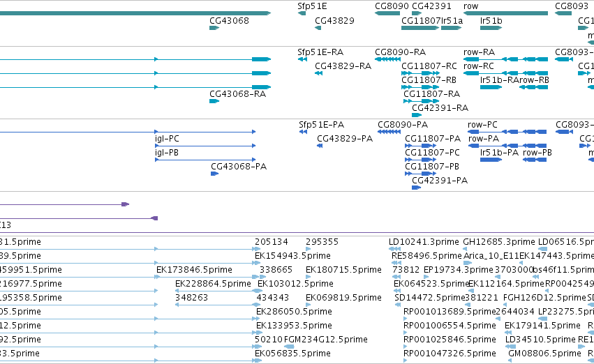Click the Sfp51E gene label

point(312,6)
